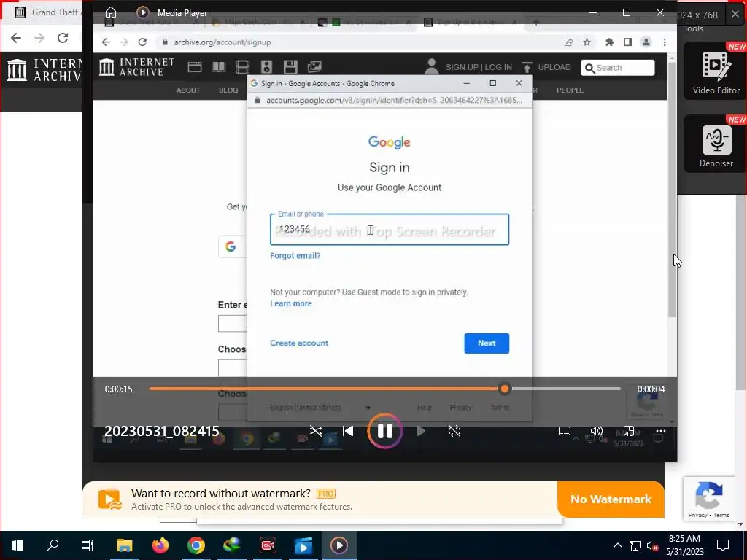Open the ABOUT menu item
Screen dimensions: 747x560
click(x=188, y=90)
